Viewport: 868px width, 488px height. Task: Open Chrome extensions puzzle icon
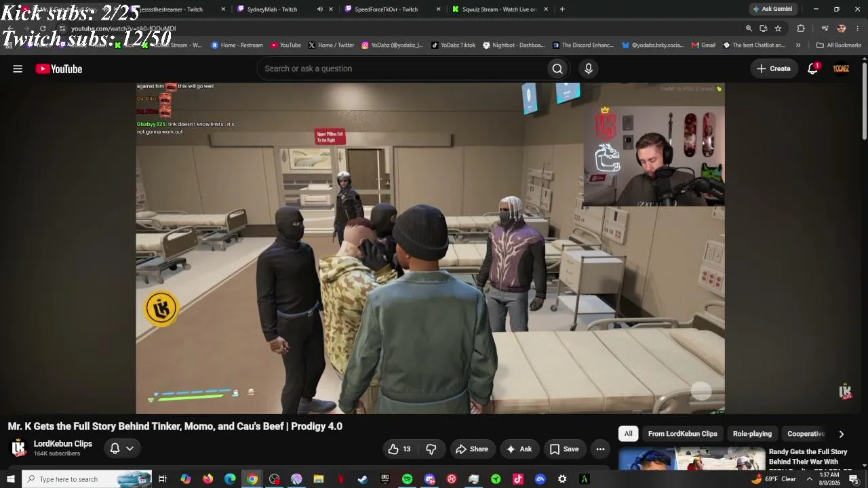[x=801, y=28]
